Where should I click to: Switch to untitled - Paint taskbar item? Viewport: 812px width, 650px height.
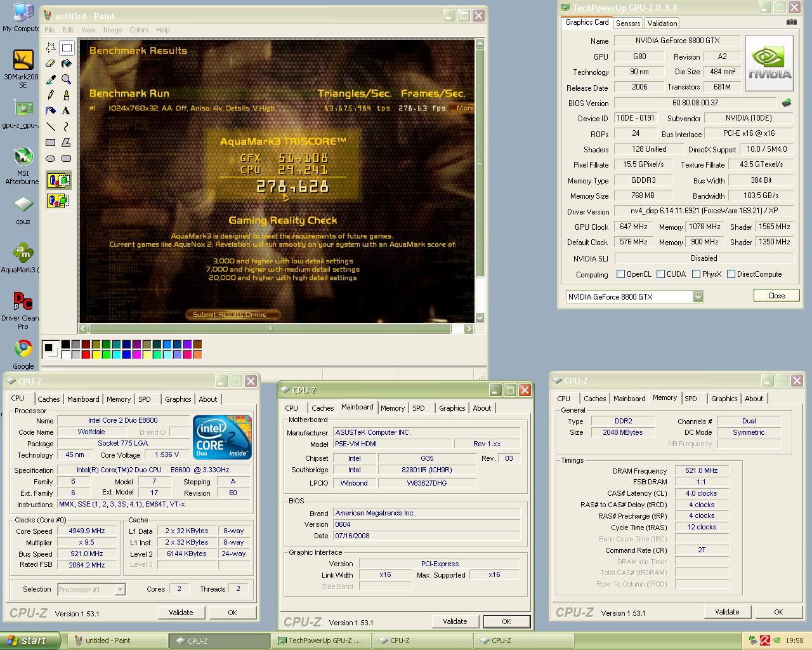pyautogui.click(x=118, y=640)
